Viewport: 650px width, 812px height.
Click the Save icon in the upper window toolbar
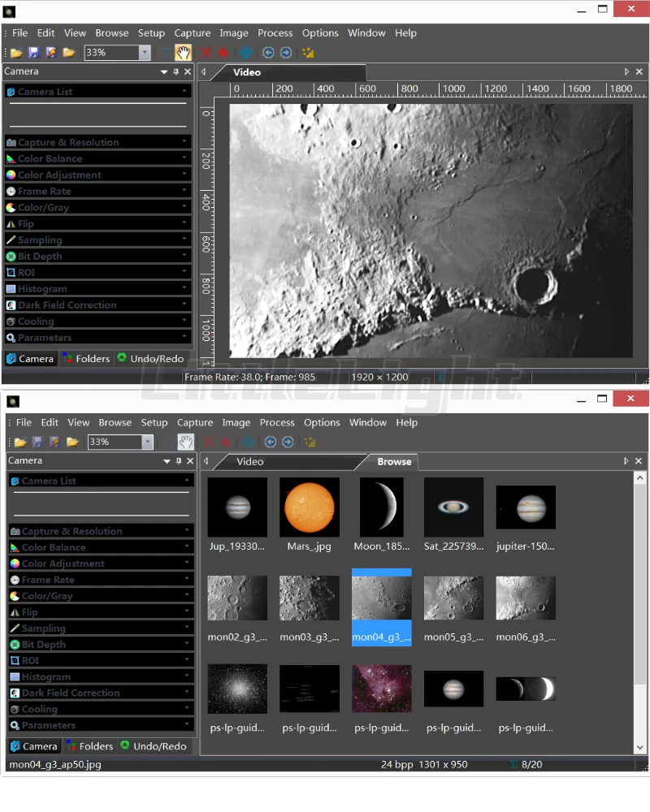33,53
